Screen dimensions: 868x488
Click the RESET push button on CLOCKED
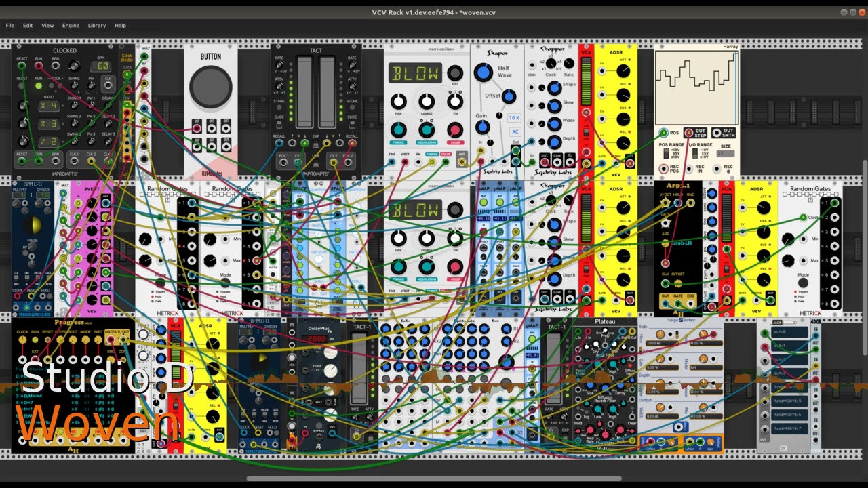coord(22,86)
